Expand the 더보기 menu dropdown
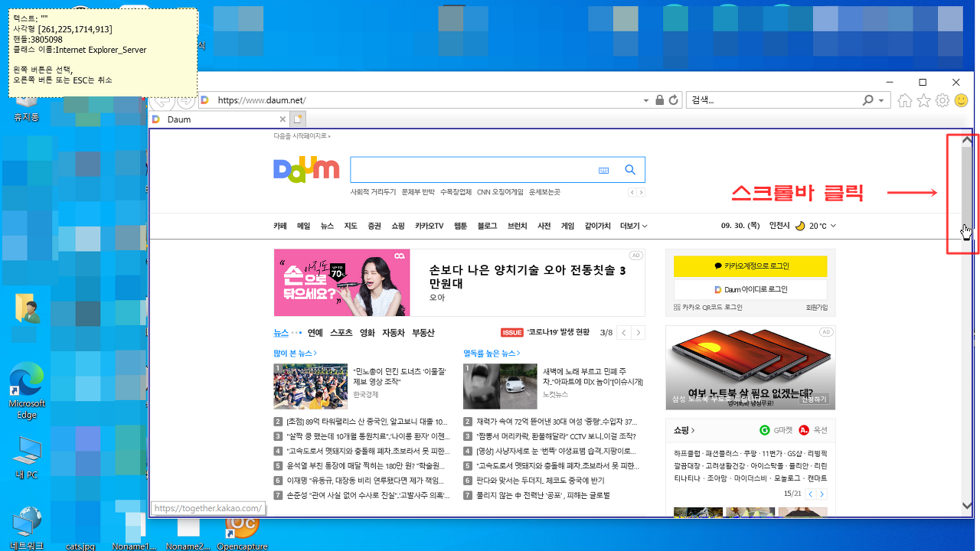 [x=633, y=226]
